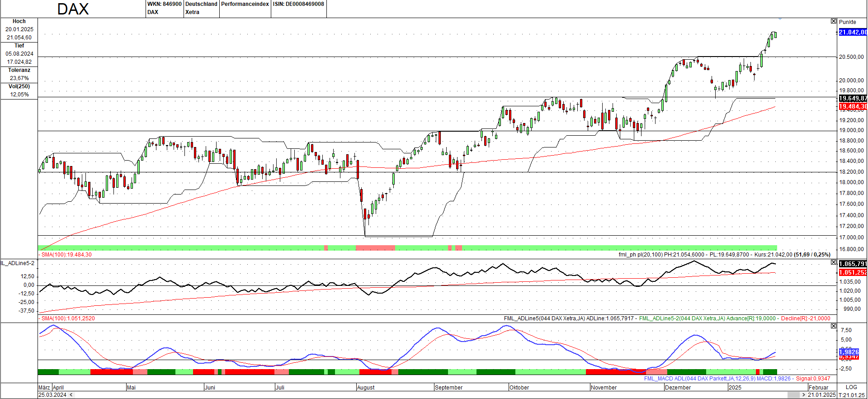This screenshot has width=868, height=399.
Task: Select the August marker on the time axis
Action: click(x=366, y=388)
